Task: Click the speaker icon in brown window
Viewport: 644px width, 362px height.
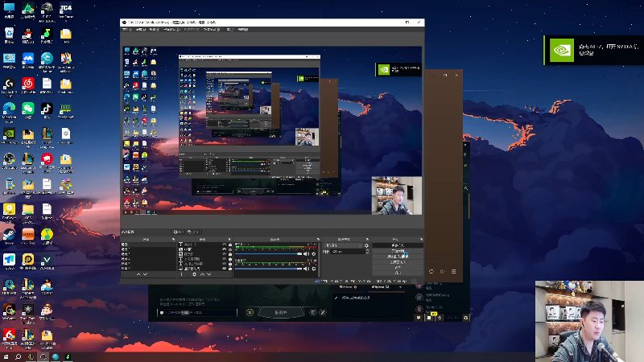Action: pyautogui.click(x=442, y=271)
